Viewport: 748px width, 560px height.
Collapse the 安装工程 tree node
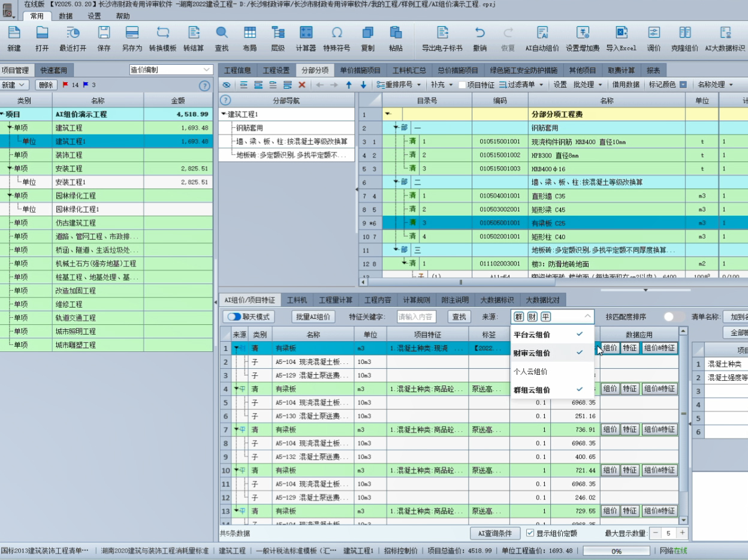(x=10, y=168)
